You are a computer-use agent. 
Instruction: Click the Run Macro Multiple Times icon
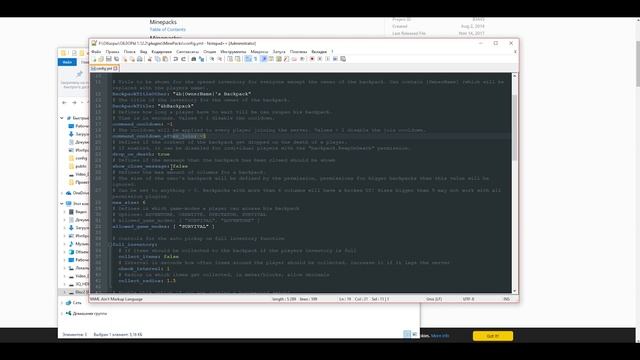[335, 59]
